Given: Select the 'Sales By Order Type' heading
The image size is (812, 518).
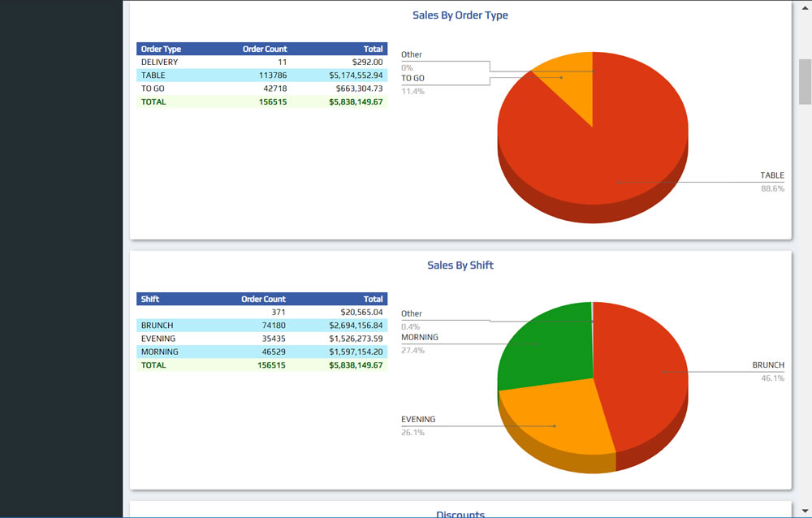Looking at the screenshot, I should click(460, 15).
